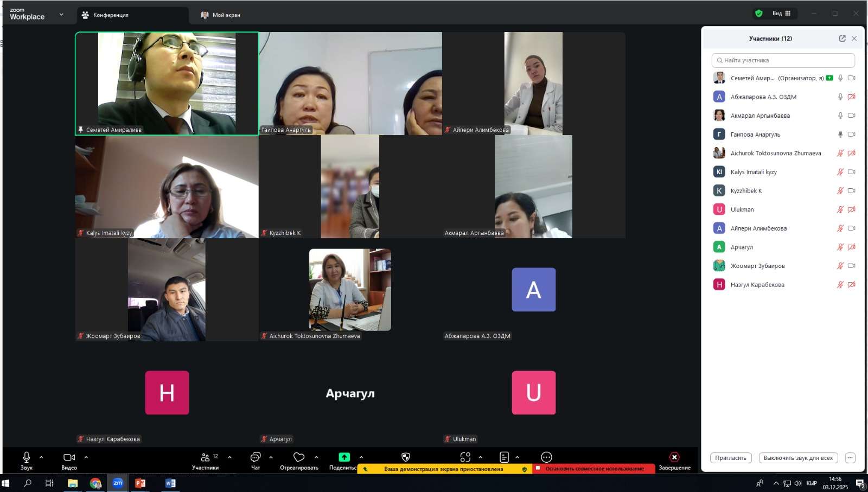This screenshot has width=868, height=492.
Task: Toggle camera with Видео button
Action: pyautogui.click(x=69, y=457)
